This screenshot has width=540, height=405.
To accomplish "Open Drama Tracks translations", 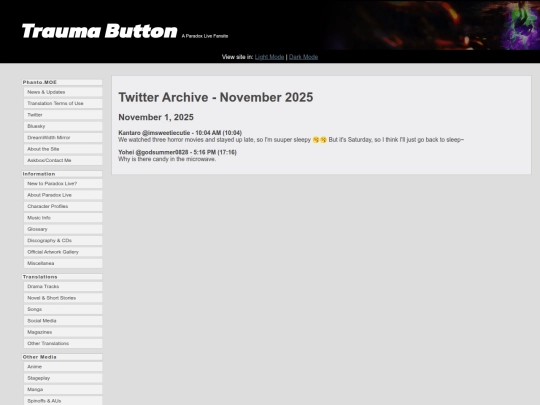I will click(63, 287).
